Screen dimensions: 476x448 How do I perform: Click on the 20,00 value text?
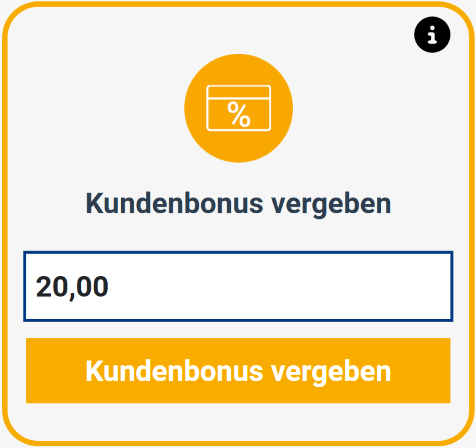[x=72, y=287]
